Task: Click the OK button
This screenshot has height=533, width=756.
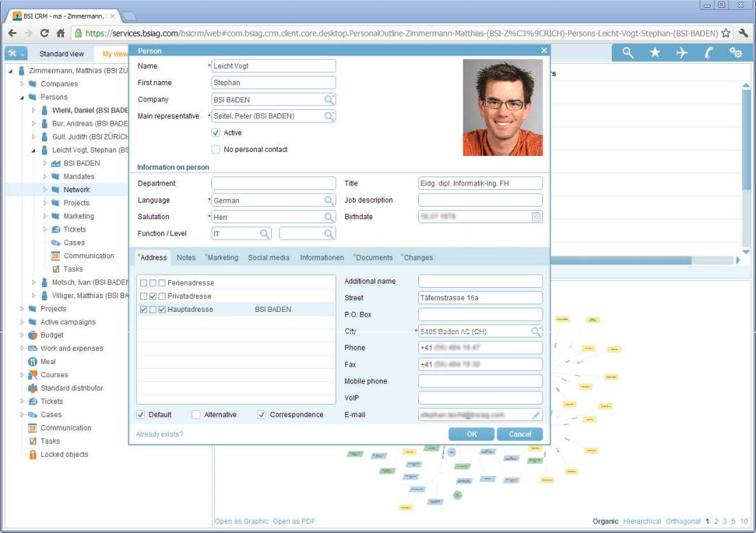Action: [471, 434]
